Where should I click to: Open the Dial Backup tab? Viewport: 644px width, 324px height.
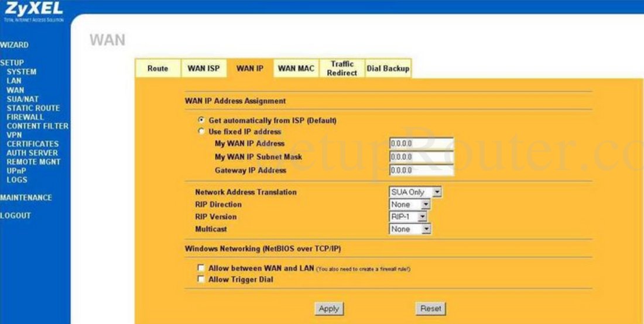pos(388,68)
